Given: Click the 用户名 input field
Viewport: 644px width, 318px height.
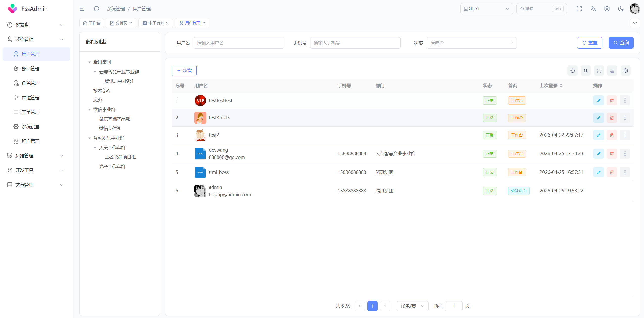Looking at the screenshot, I should [x=239, y=43].
